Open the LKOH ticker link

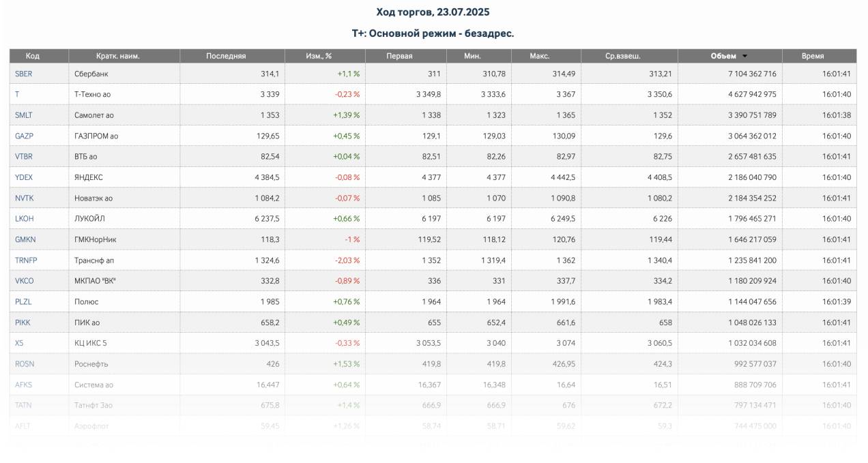tap(24, 219)
